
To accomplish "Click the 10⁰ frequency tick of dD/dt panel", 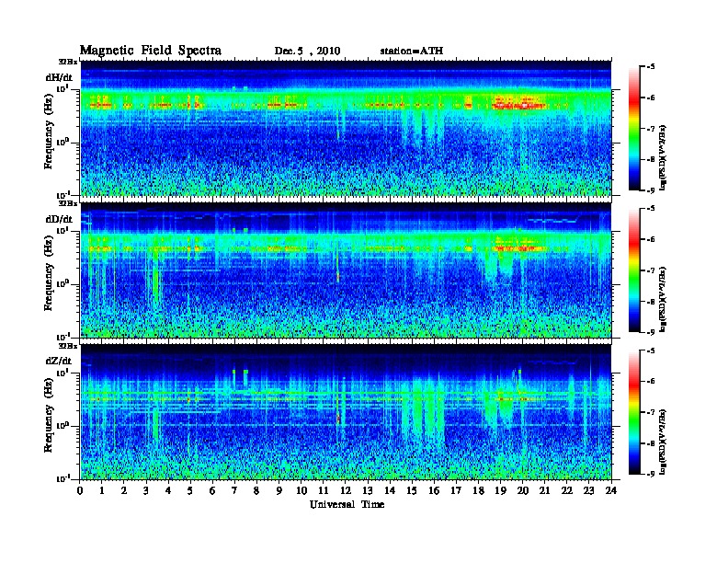I will click(x=63, y=283).
